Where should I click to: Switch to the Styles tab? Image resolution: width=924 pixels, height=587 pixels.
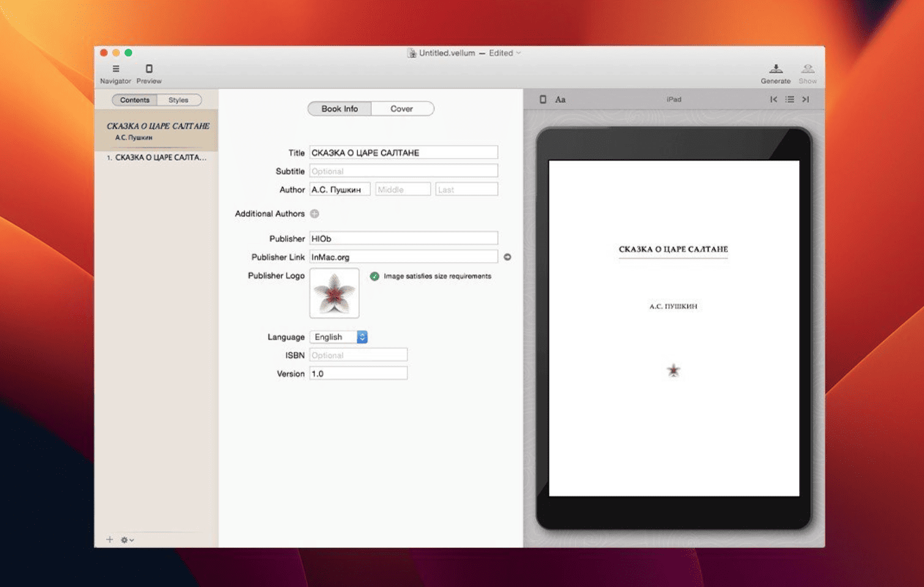[179, 100]
